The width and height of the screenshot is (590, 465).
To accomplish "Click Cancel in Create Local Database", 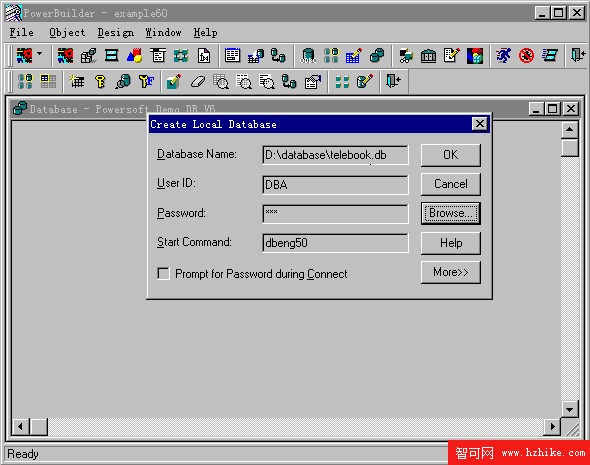I will [x=450, y=184].
